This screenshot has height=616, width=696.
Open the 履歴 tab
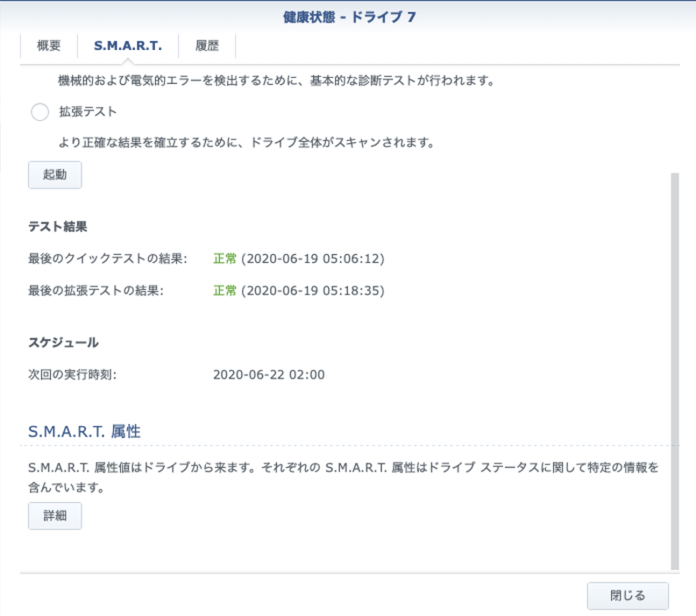[207, 46]
